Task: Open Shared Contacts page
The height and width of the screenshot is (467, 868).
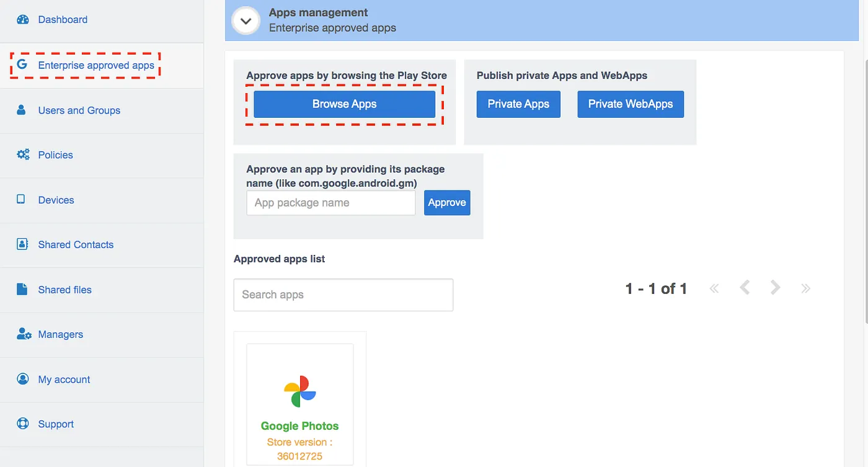Action: pyautogui.click(x=76, y=244)
